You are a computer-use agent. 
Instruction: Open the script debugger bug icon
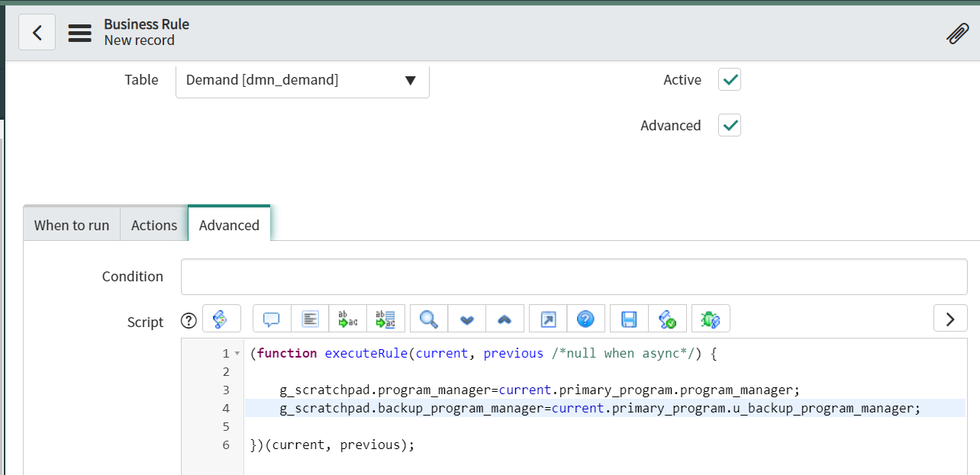[x=711, y=319]
